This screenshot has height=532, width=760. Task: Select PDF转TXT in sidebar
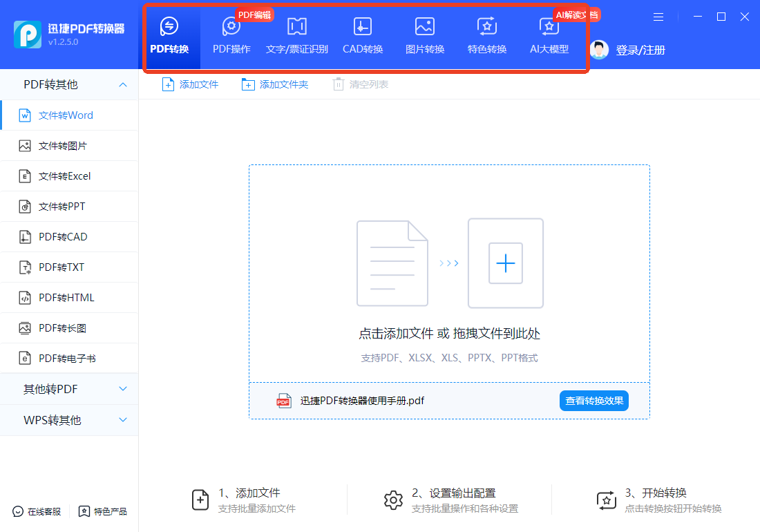[x=69, y=267]
